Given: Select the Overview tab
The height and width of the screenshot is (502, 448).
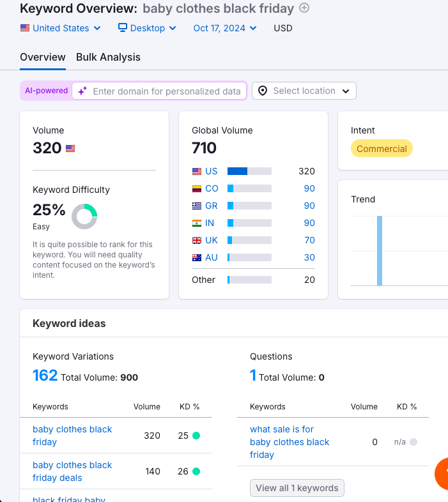Looking at the screenshot, I should (43, 57).
